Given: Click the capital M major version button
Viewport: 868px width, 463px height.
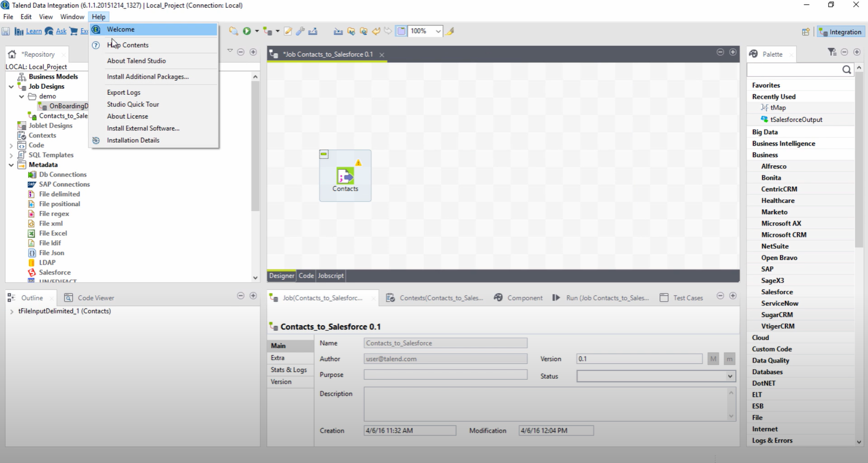Looking at the screenshot, I should point(713,359).
